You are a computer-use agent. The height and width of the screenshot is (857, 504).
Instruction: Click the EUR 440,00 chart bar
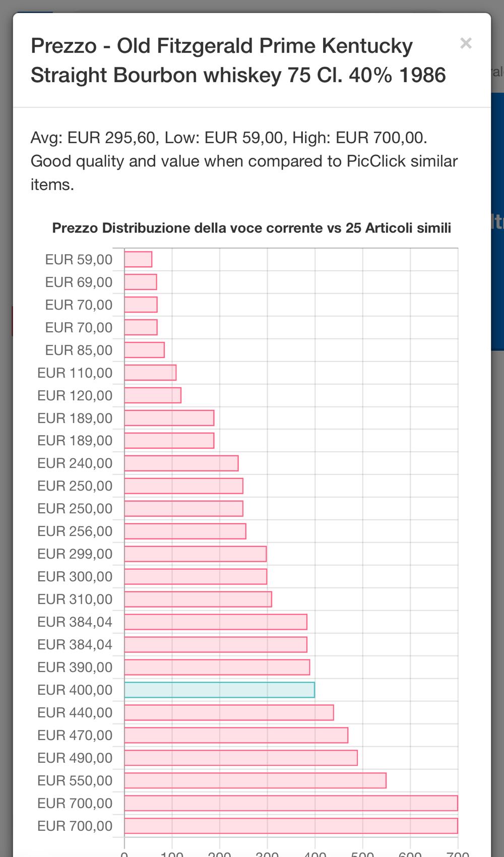coord(229,712)
